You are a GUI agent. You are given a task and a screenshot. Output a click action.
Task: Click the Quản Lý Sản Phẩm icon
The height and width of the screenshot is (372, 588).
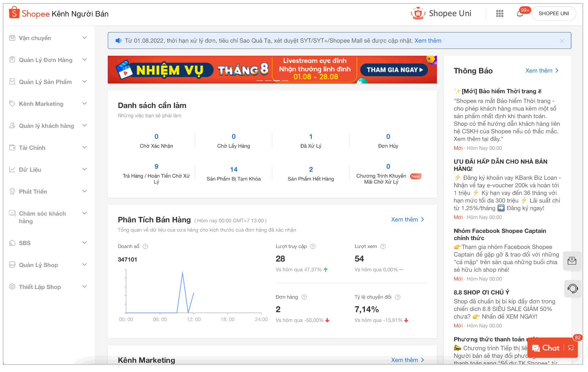tap(12, 82)
